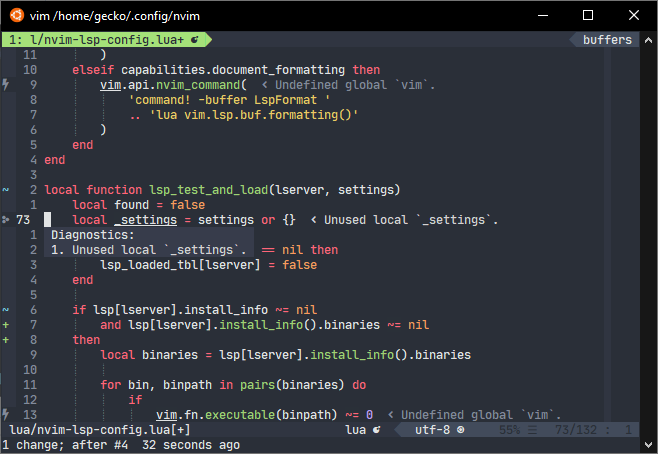Screen dimensions: 658x454
Task: Click 'command! -buffer LspFormat' string
Action: click(x=229, y=100)
